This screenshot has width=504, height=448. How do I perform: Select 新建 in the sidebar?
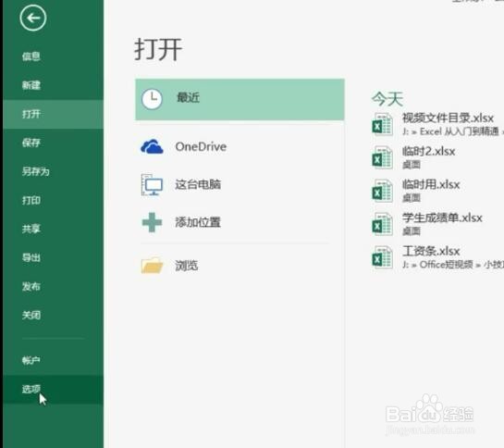pos(53,85)
